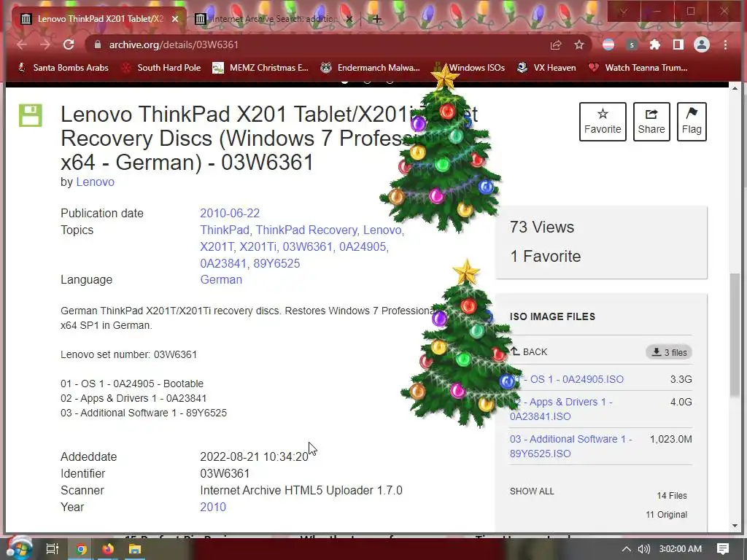
Task: Open the Windows Start button
Action: [18, 548]
